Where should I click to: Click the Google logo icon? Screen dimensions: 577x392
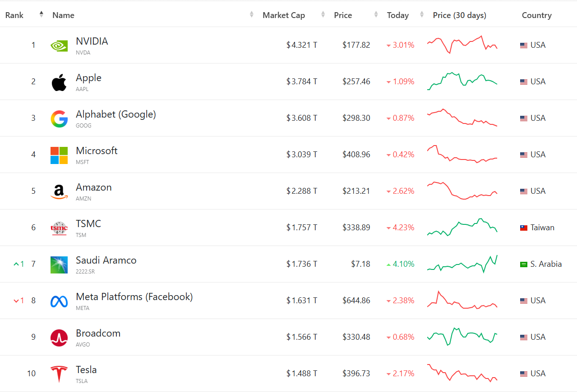(59, 119)
